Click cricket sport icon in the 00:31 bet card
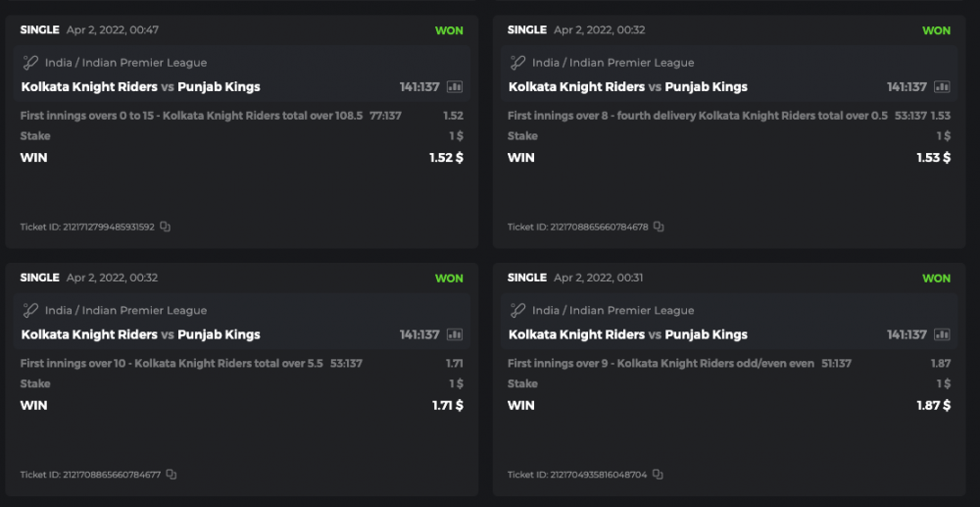 point(517,311)
